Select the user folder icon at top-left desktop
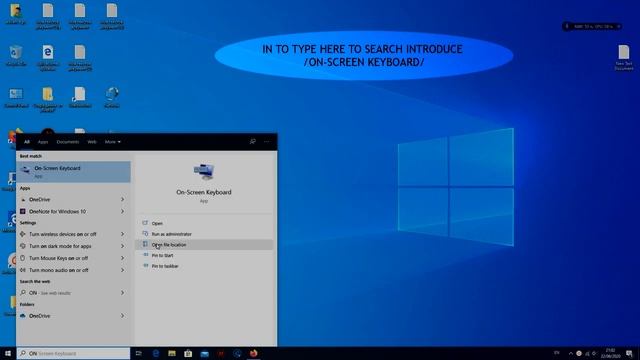The image size is (640, 360). 16,15
